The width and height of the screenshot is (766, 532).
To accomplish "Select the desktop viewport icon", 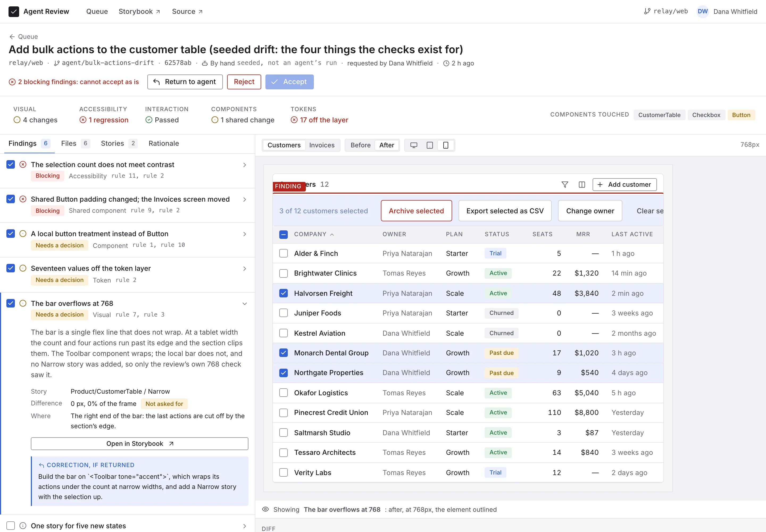I will tap(414, 145).
